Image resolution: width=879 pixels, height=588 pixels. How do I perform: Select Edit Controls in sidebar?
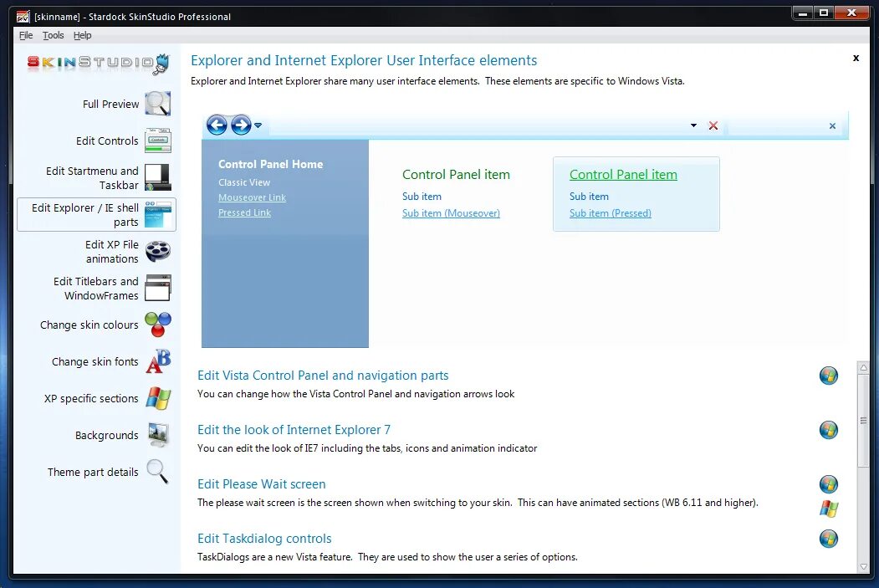click(x=107, y=141)
